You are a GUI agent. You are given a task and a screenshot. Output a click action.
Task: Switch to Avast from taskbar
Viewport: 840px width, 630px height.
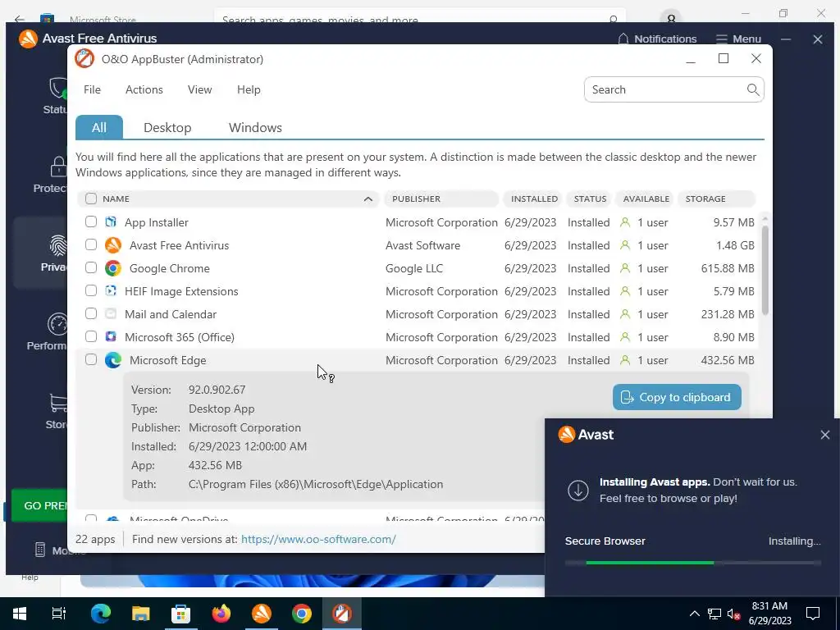[262, 614]
